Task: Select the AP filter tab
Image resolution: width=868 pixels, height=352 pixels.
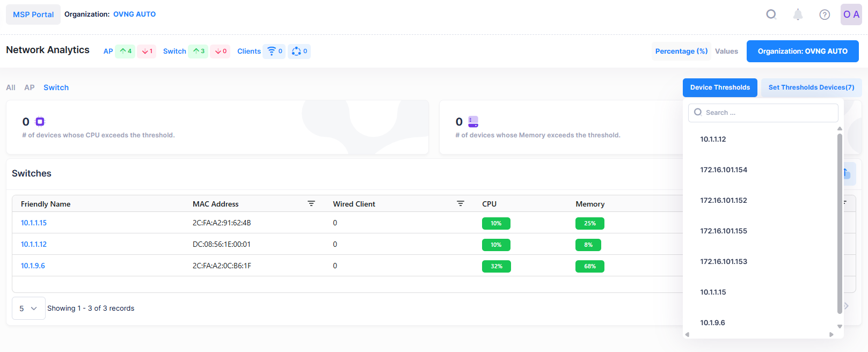Action: [x=30, y=87]
